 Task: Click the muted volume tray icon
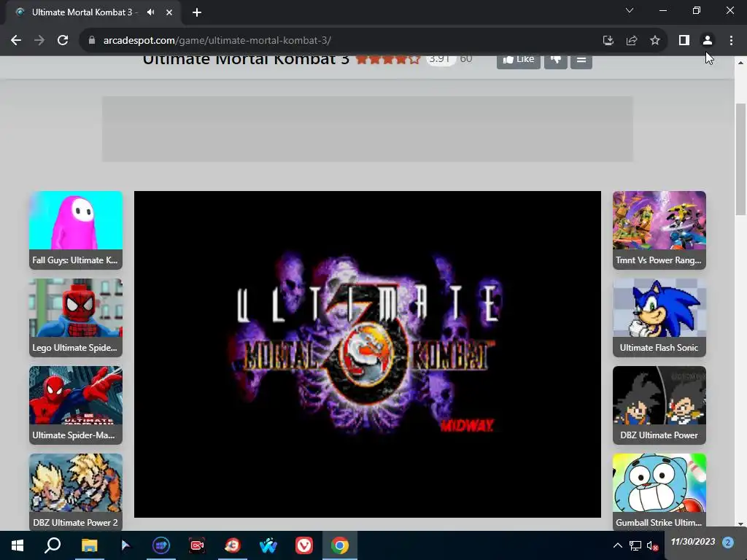pos(652,545)
